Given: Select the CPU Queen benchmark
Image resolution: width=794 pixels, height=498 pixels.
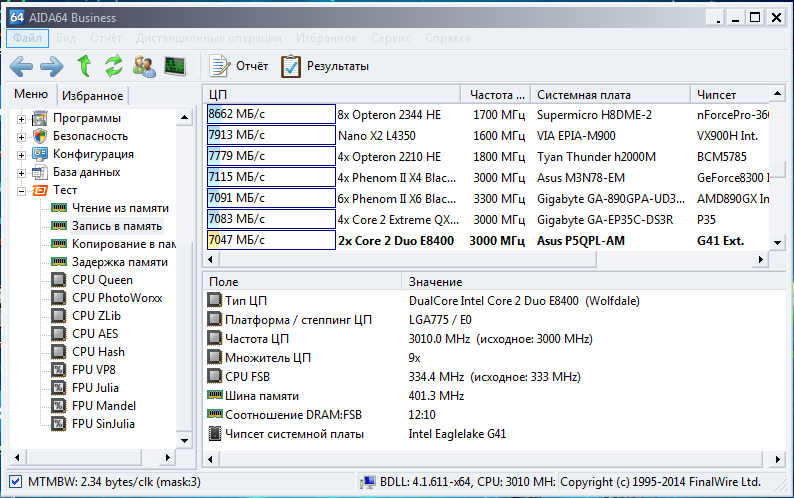Looking at the screenshot, I should [102, 280].
